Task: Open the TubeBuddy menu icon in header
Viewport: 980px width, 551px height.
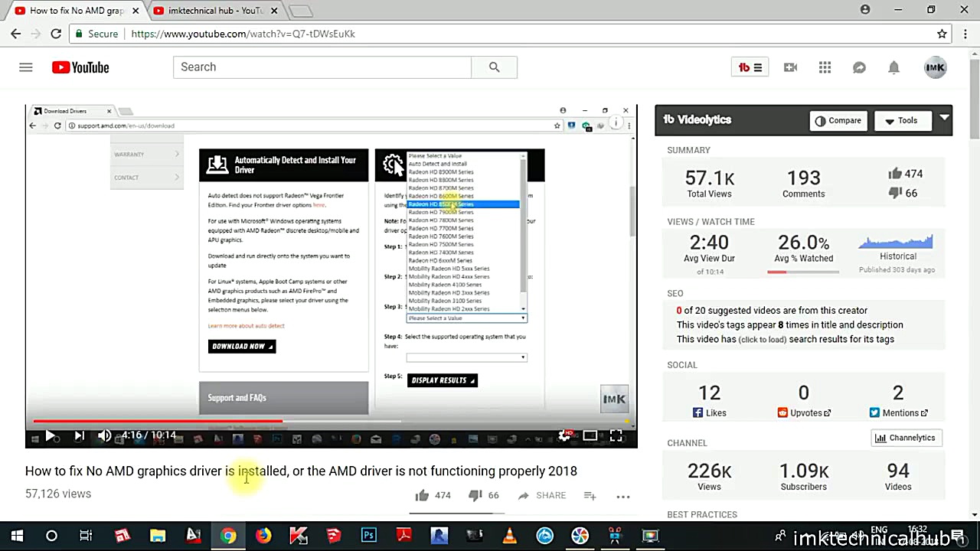Action: pyautogui.click(x=750, y=67)
